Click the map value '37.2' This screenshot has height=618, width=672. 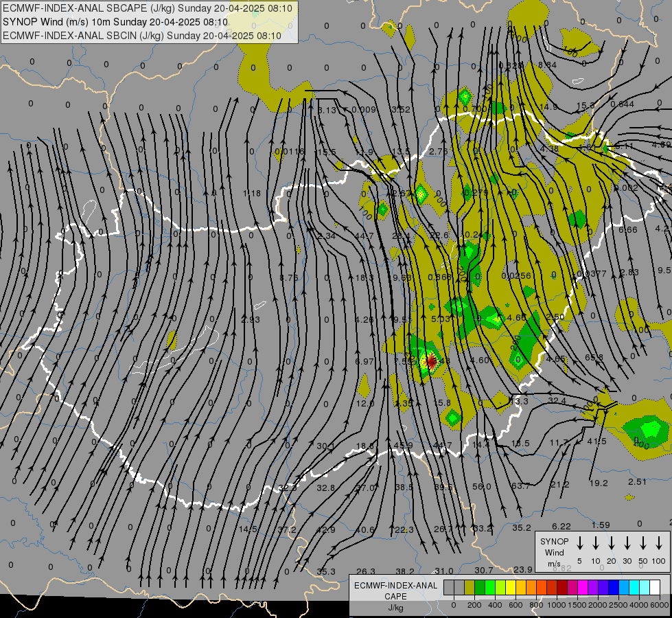(x=287, y=530)
